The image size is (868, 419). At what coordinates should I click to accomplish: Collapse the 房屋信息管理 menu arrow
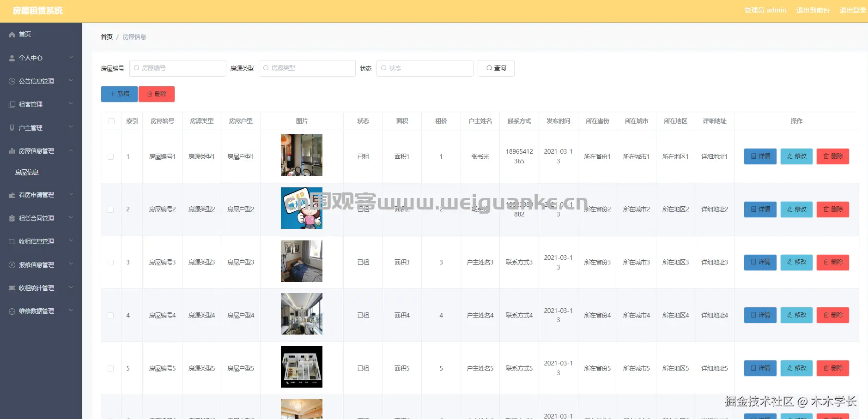pos(71,150)
